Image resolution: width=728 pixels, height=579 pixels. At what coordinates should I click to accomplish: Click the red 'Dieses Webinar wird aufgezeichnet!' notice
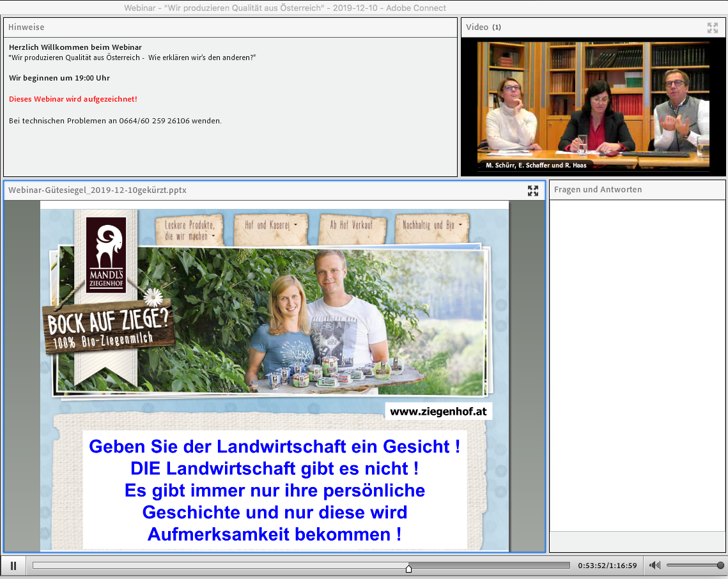[x=73, y=99]
